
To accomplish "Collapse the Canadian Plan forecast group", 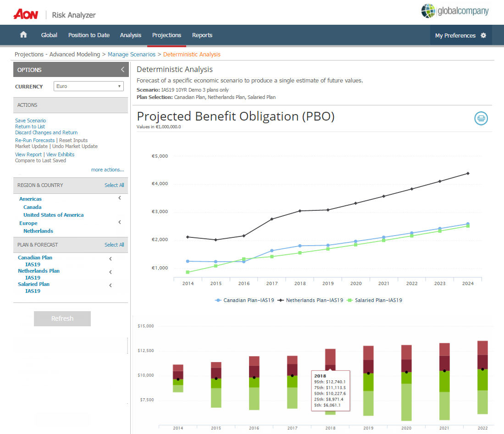I will tap(111, 259).
